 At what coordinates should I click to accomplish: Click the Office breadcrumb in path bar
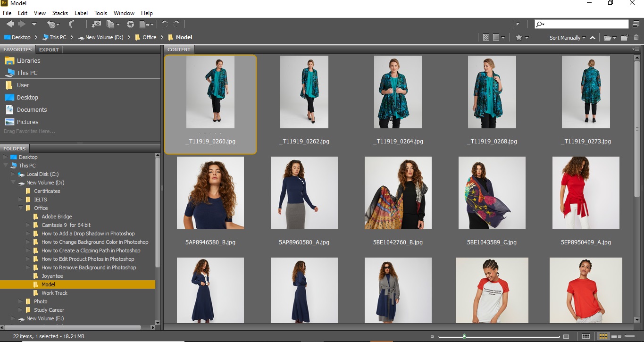coord(149,37)
